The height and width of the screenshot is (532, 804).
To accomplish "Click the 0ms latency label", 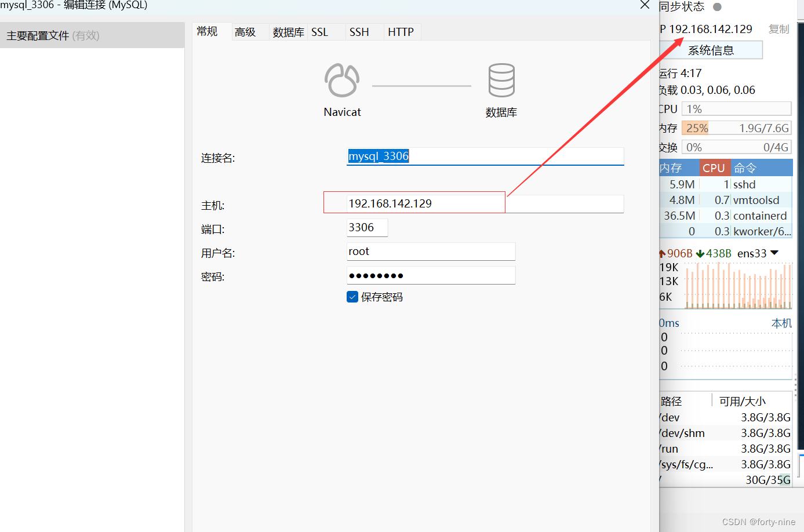I will click(669, 323).
